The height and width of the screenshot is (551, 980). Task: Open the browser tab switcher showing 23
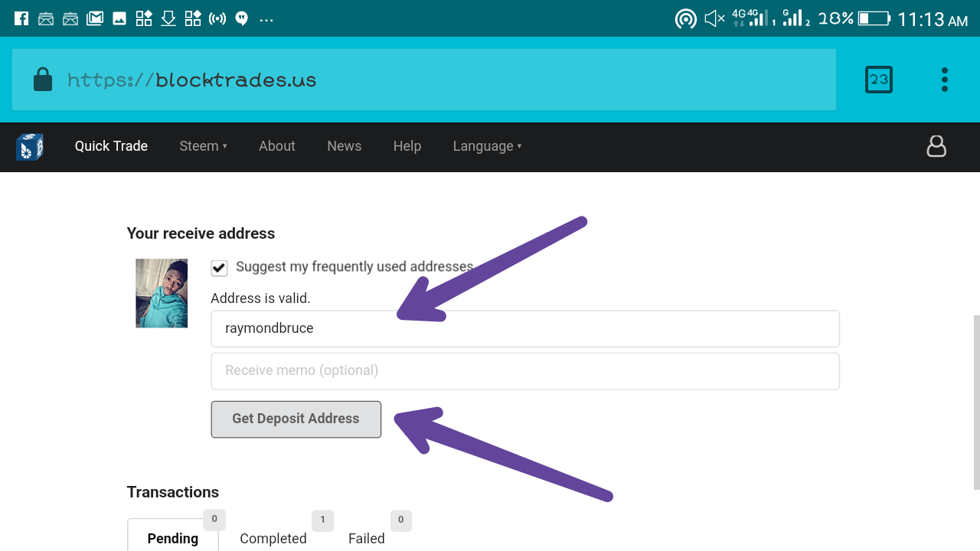click(x=879, y=80)
